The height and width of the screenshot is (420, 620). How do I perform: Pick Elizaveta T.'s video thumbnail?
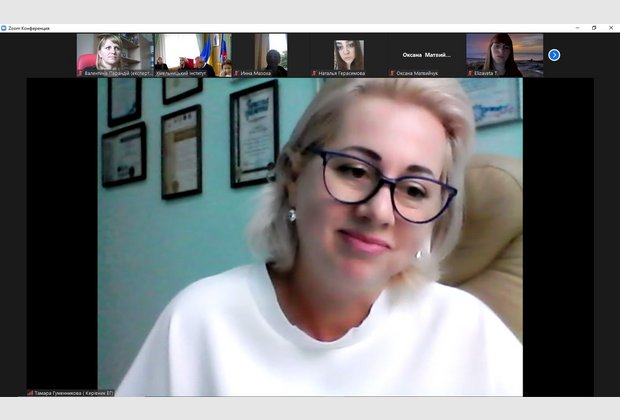pos(505,52)
